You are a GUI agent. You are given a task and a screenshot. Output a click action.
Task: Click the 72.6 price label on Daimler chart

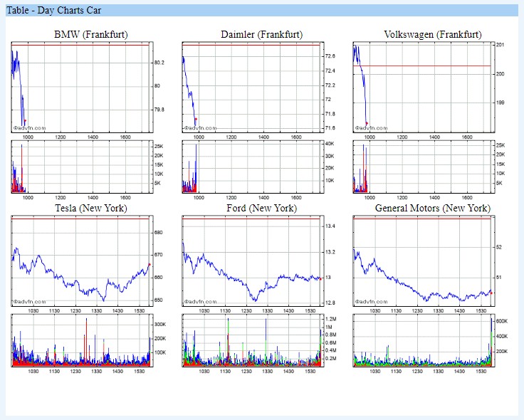(x=330, y=56)
